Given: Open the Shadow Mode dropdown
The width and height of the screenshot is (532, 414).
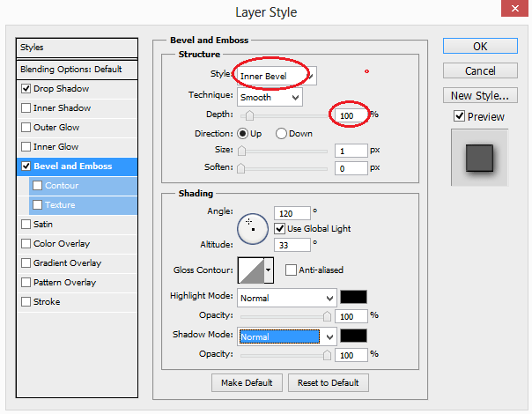Looking at the screenshot, I should click(x=286, y=336).
